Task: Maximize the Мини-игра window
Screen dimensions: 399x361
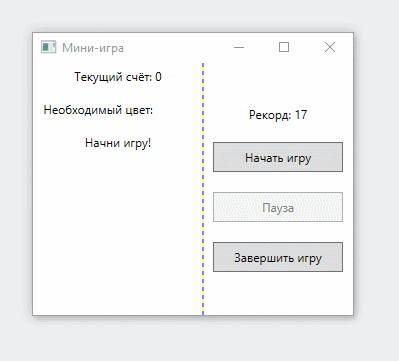Action: pos(284,47)
